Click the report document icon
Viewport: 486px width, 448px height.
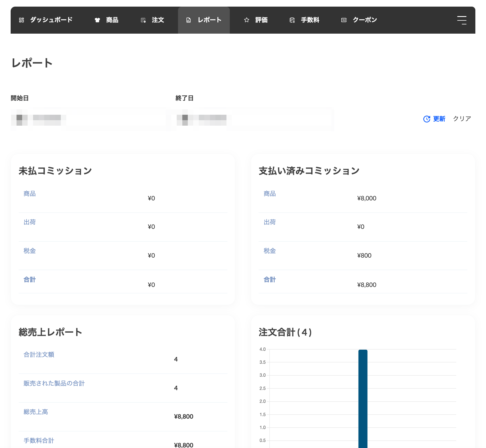point(189,20)
